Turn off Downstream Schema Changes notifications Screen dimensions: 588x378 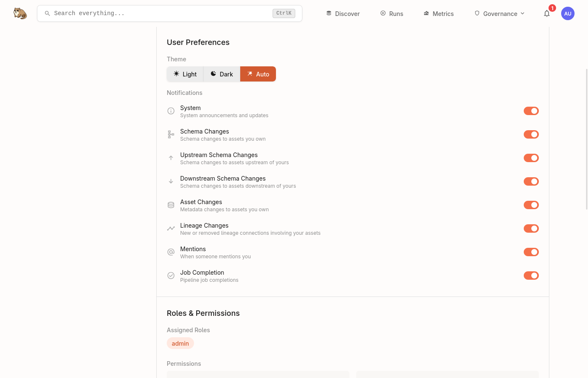(531, 181)
